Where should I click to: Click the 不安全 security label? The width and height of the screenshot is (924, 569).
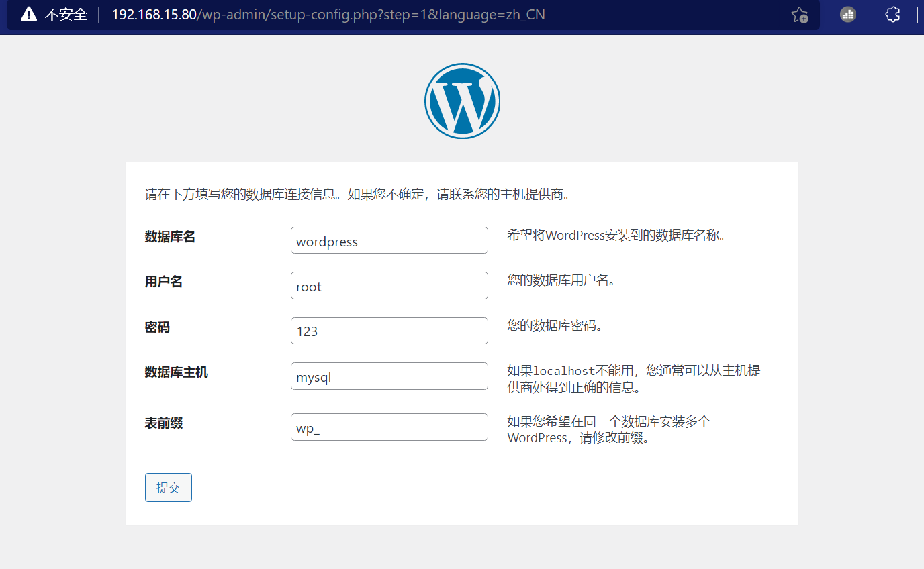point(66,14)
